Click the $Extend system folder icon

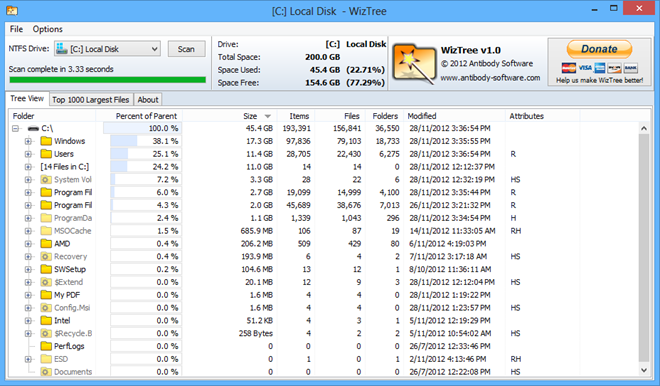[46, 282]
